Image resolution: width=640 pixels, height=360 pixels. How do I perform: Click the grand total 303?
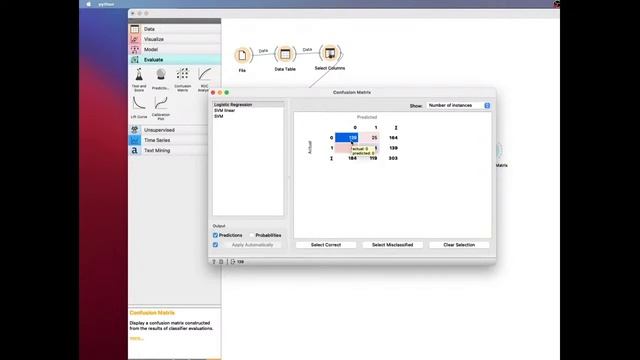(393, 158)
